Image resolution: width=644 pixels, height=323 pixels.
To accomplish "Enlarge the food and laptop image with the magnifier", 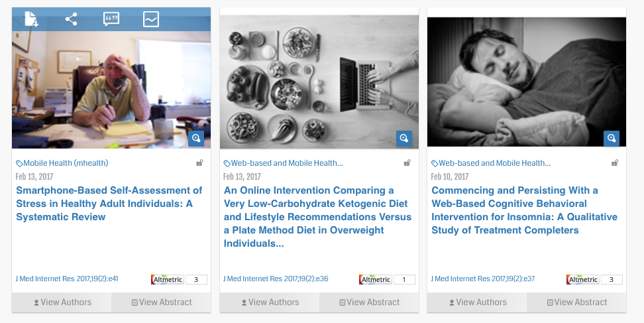I will click(404, 139).
